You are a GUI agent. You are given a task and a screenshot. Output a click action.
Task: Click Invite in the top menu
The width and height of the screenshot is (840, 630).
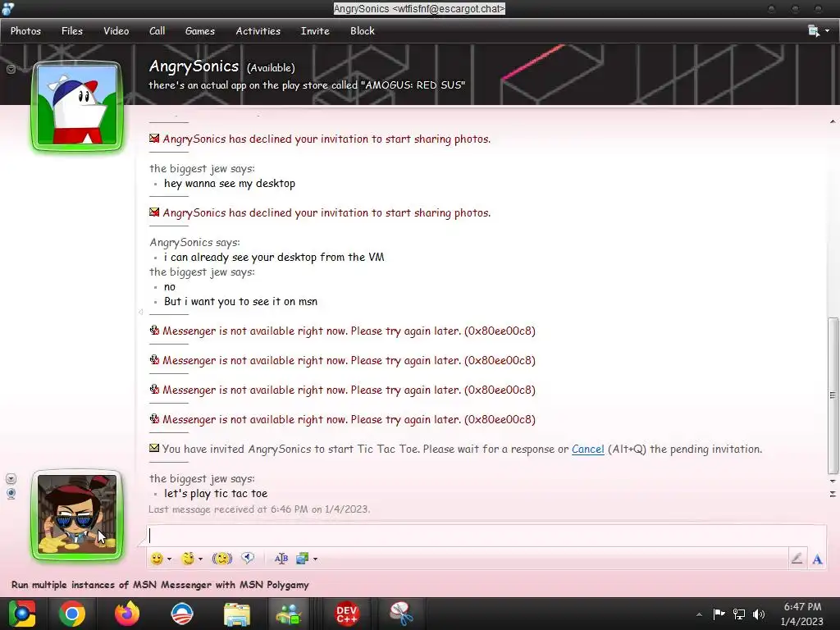tap(315, 31)
